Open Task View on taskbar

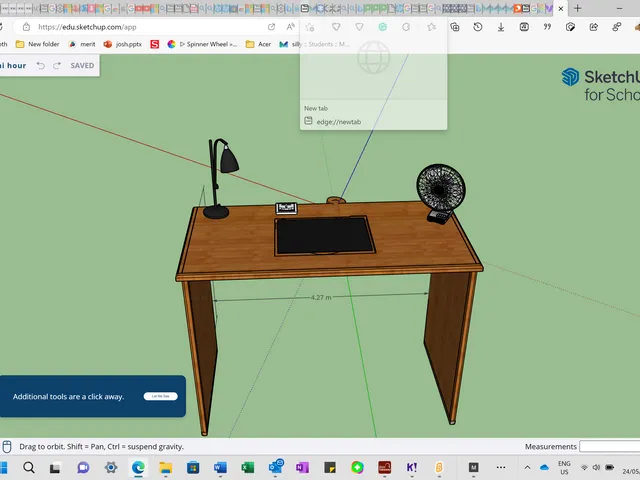[x=55, y=468]
